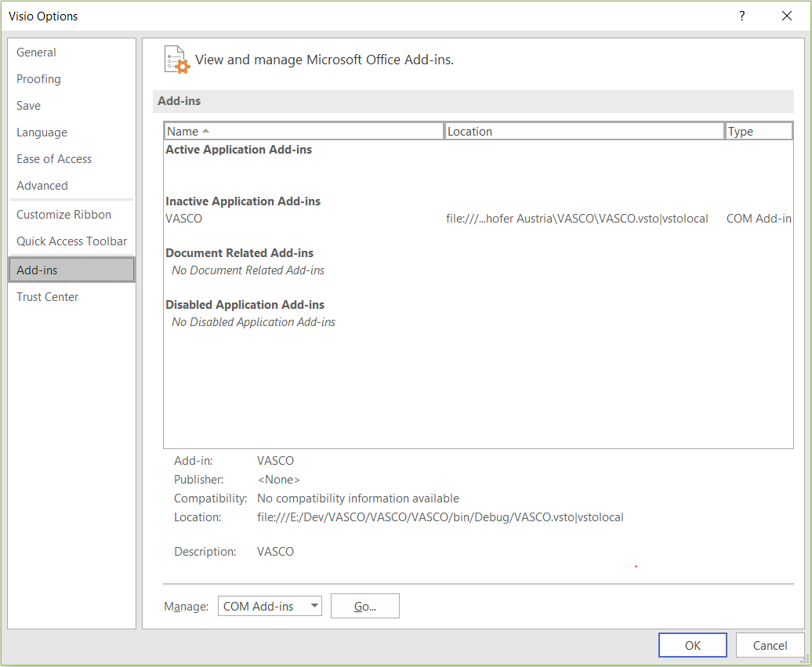Viewport: 812px width, 667px height.
Task: Click the Document Related Add-ins heading
Action: [239, 253]
